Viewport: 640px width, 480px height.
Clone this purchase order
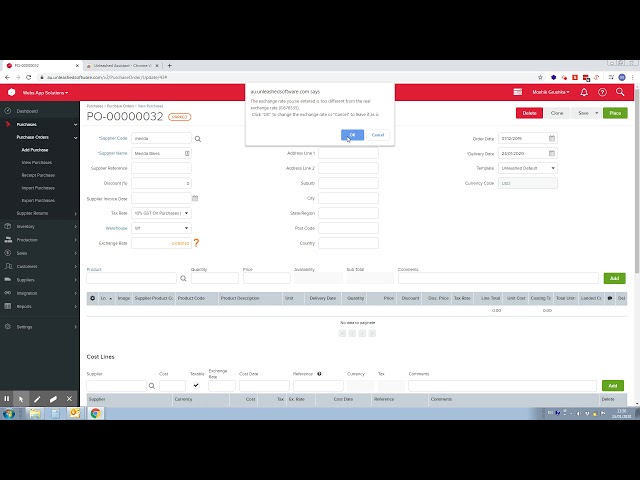coord(557,113)
